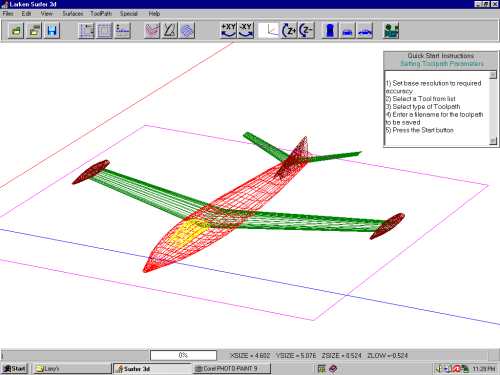
Task: Click the Z+ rotate icon
Action: 289,31
